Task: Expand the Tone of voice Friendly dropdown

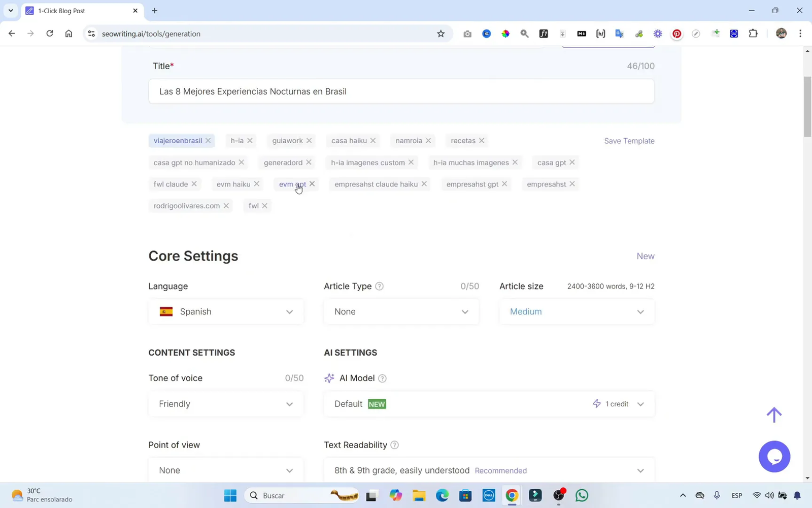Action: [226, 404]
